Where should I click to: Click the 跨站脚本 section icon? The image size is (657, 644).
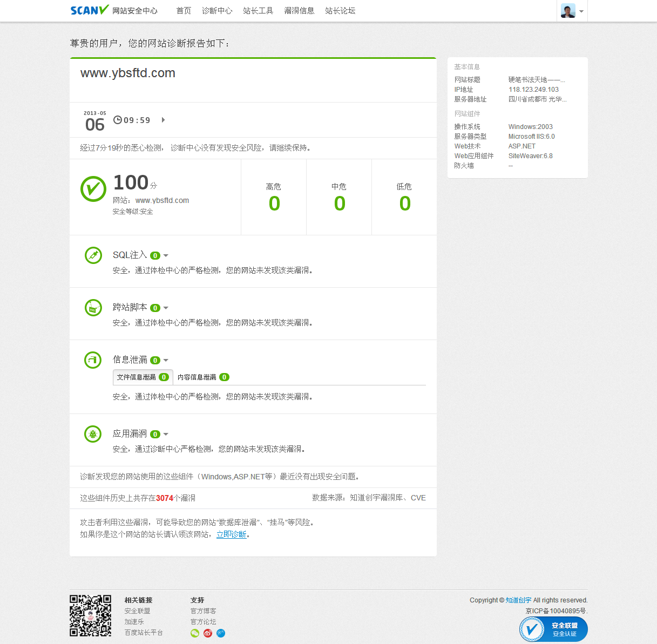point(93,308)
